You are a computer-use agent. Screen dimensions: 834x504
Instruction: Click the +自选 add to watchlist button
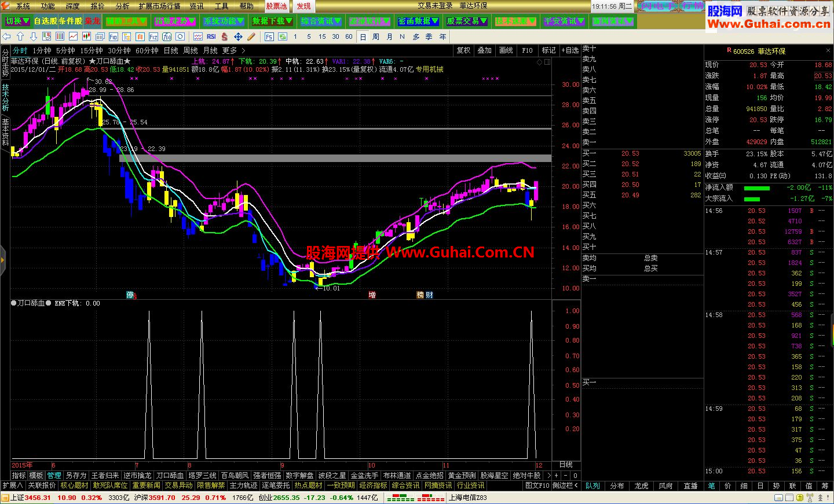570,50
